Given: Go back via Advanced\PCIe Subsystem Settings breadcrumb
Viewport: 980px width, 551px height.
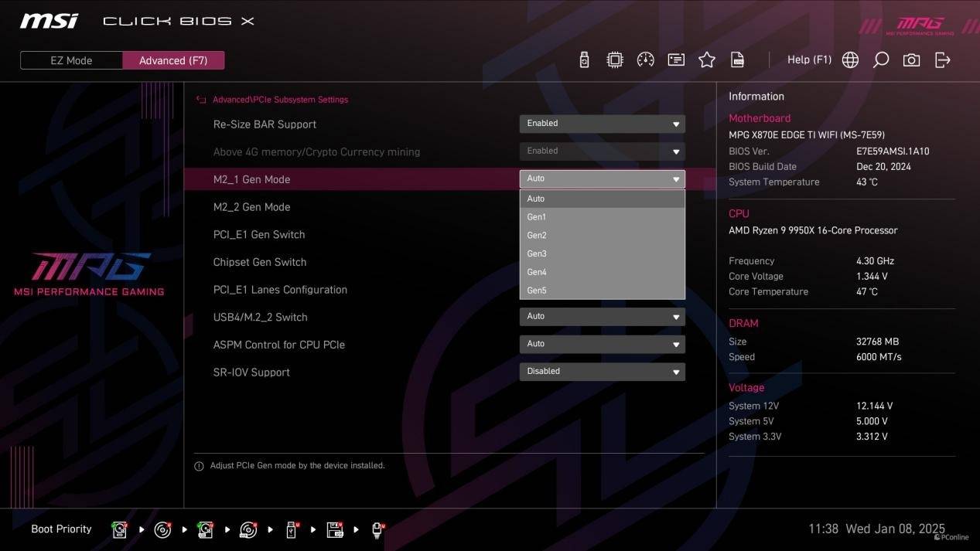Looking at the screenshot, I should 279,100.
